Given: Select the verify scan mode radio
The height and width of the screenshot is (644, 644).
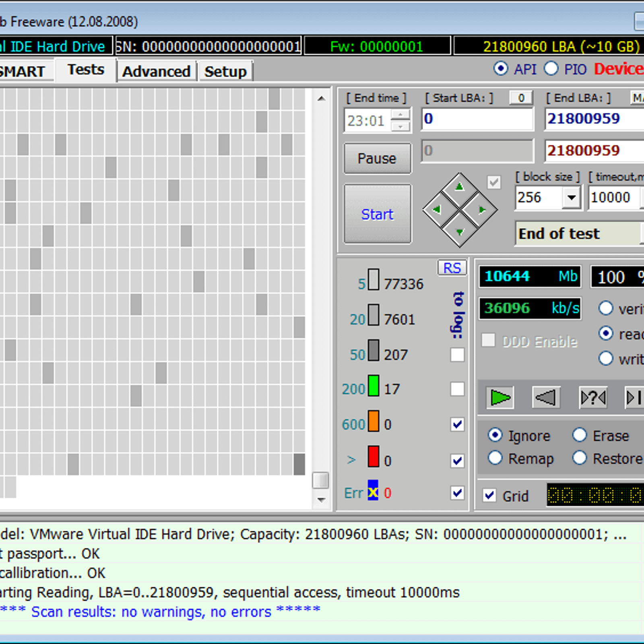Looking at the screenshot, I should pyautogui.click(x=606, y=308).
